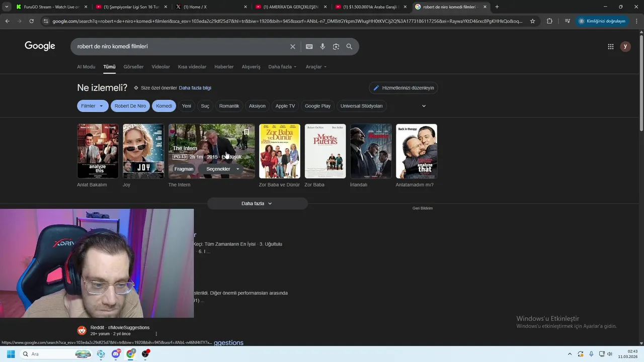Open the Daha fazla search tabs dropdown
The image size is (644, 362).
coord(282,67)
